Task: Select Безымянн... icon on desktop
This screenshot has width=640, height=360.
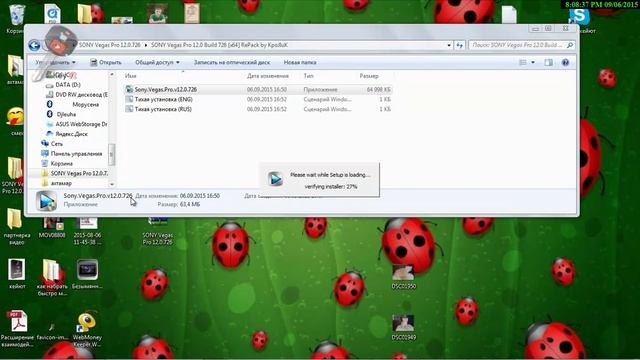Action: (87, 273)
